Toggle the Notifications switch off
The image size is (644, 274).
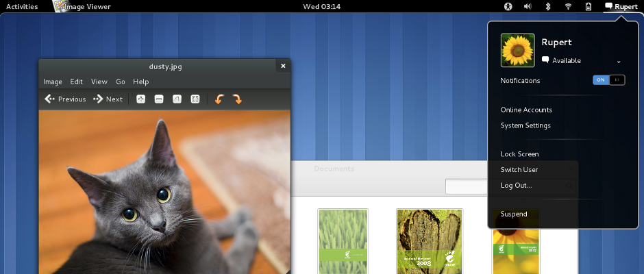(x=609, y=80)
